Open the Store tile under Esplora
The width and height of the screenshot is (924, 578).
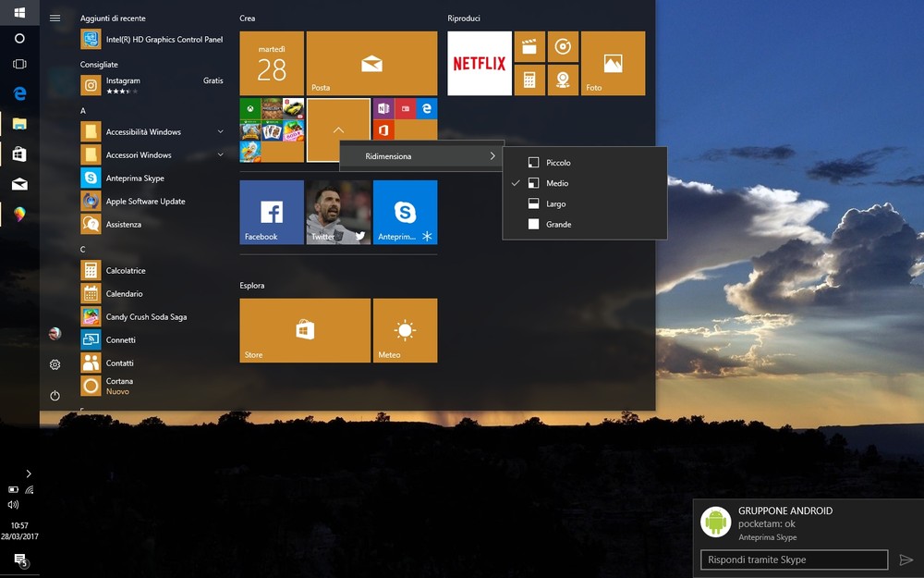coord(305,330)
